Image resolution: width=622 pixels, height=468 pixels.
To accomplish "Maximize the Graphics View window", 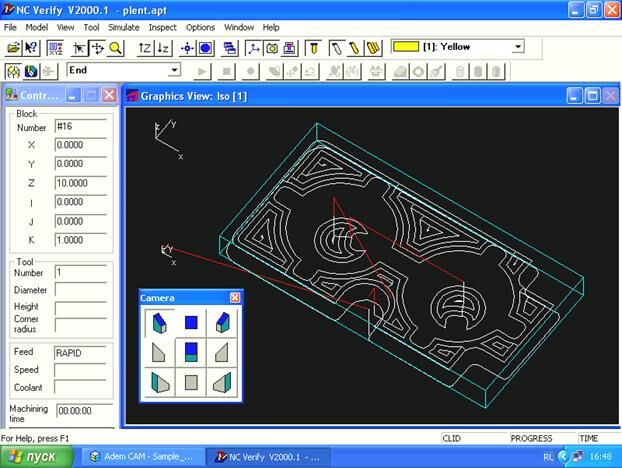I will [592, 96].
